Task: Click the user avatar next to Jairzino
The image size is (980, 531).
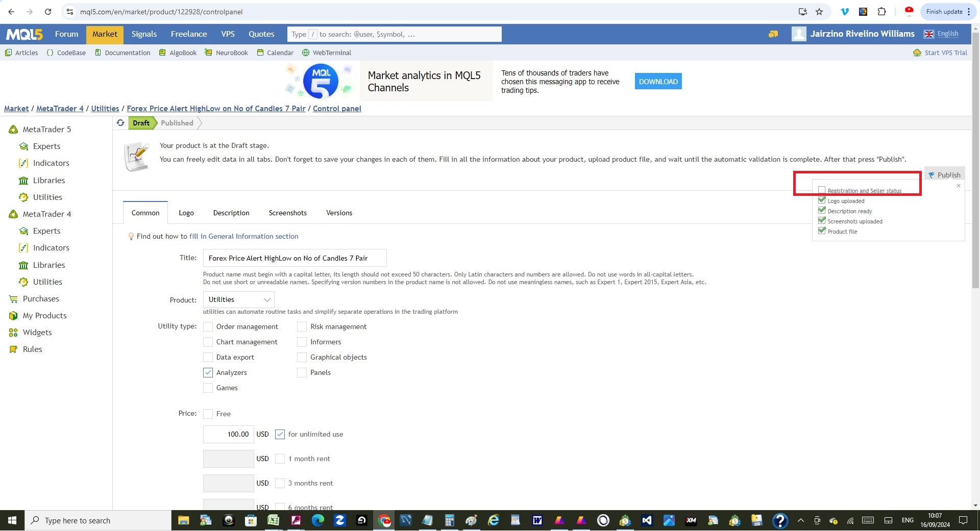Action: pyautogui.click(x=798, y=34)
